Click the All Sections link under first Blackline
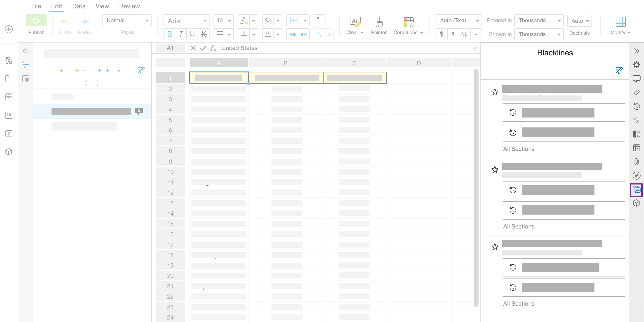Screen dimensions: 644x322 pyautogui.click(x=519, y=149)
